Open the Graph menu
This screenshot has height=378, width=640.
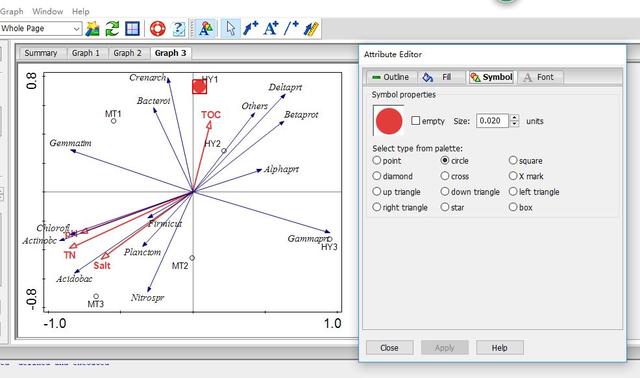11,11
